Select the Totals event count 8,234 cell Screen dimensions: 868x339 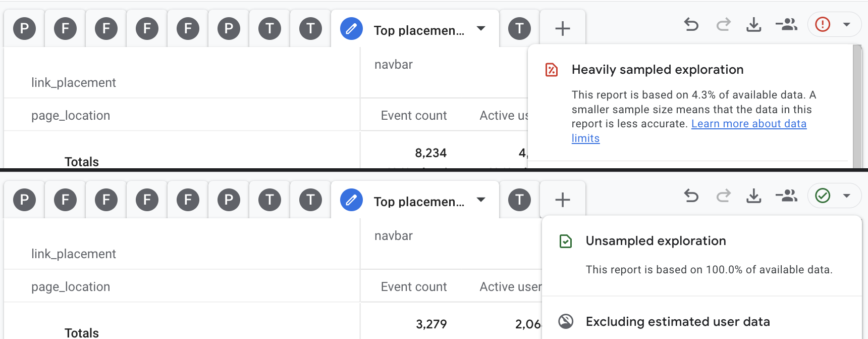click(x=430, y=153)
